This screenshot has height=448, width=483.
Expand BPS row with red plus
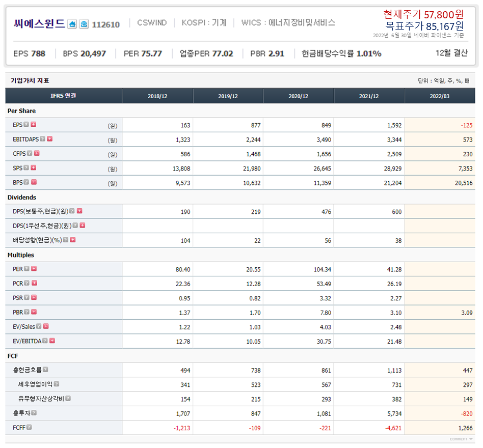(34, 182)
